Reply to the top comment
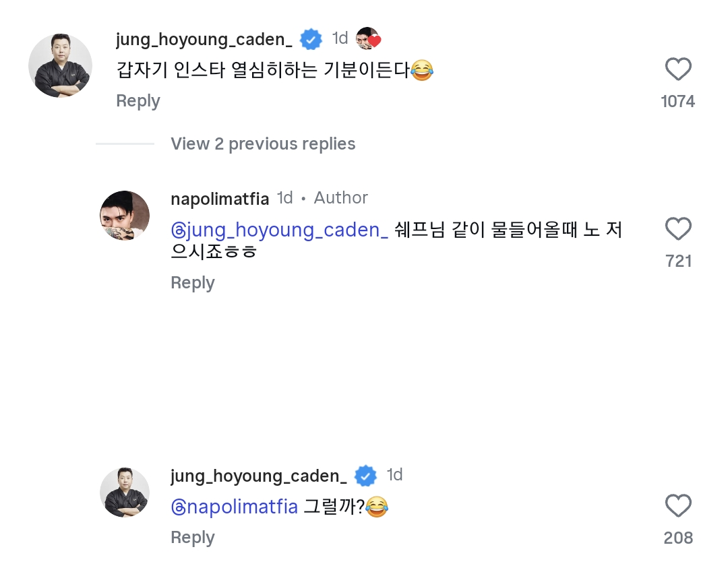The height and width of the screenshot is (570, 728). (138, 101)
